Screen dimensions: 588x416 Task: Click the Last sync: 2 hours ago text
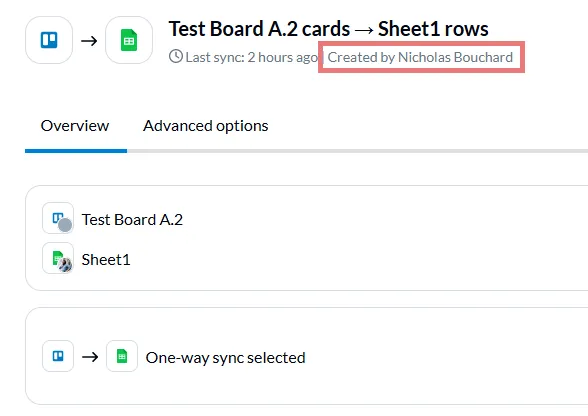pyautogui.click(x=252, y=57)
